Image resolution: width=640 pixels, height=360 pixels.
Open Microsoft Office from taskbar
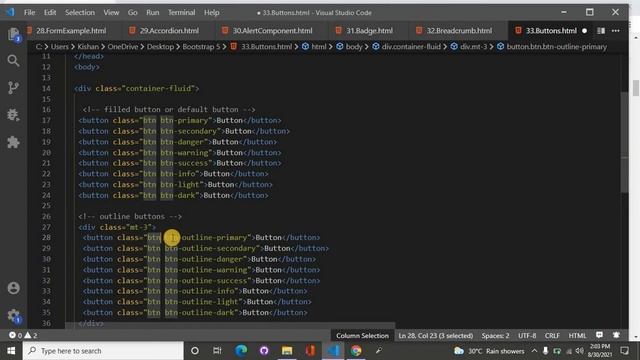click(x=311, y=351)
